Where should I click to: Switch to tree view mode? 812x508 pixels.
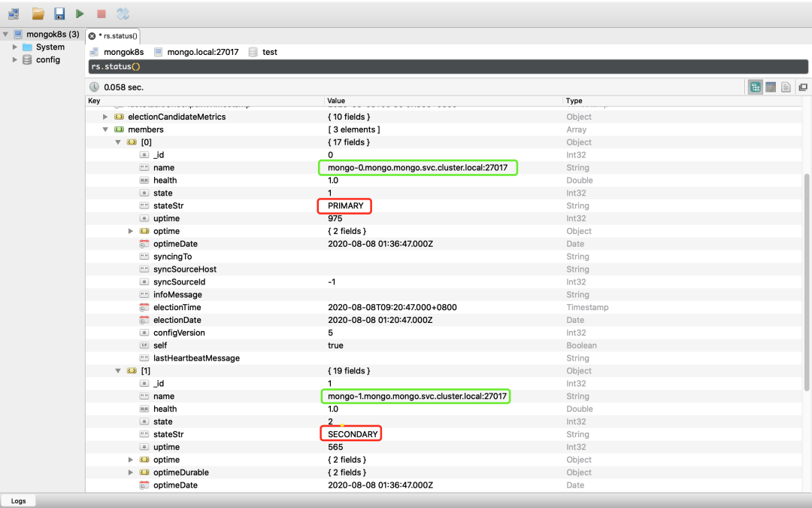(756, 87)
